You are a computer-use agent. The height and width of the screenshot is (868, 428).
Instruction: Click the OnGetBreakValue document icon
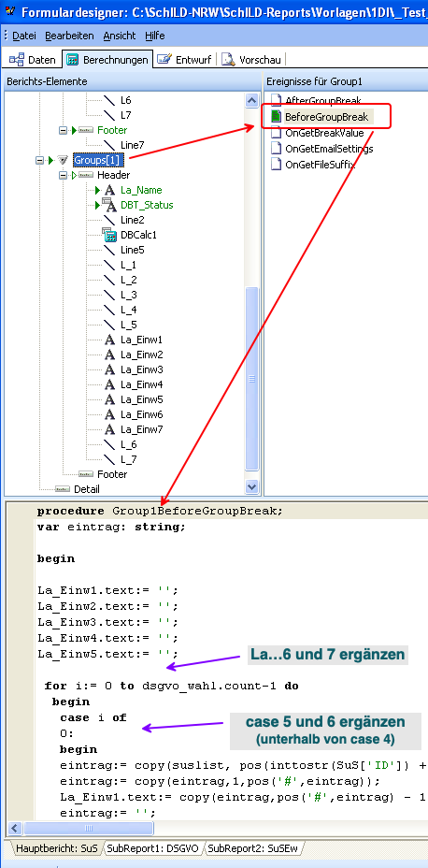coord(276,133)
